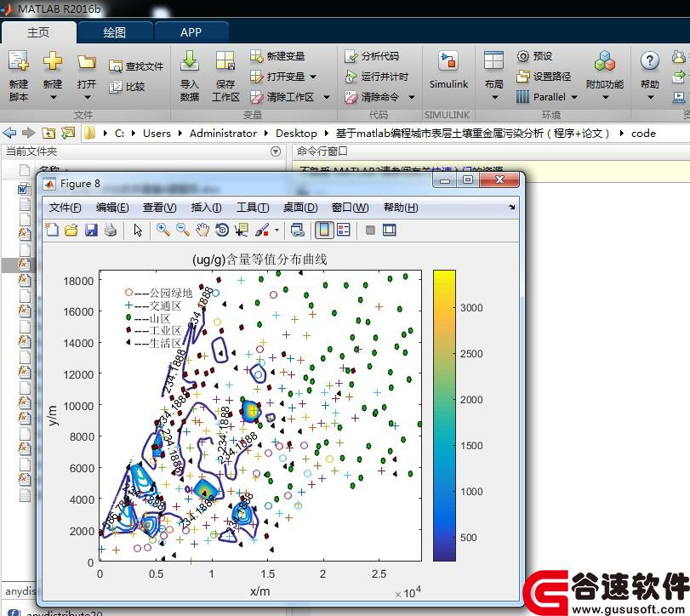This screenshot has height=616, width=690.
Task: Click the C: drive in address path
Action: 119,134
